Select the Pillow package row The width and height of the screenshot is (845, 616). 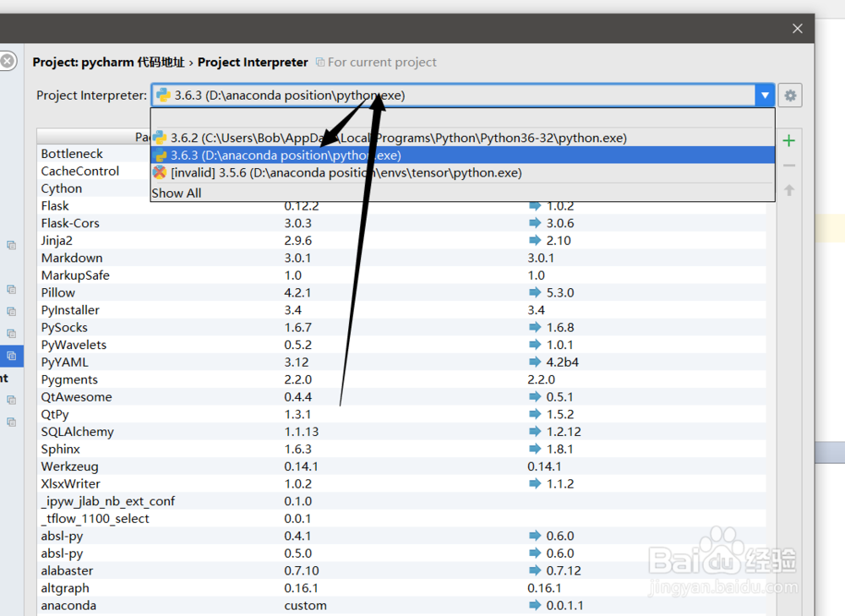[401, 292]
